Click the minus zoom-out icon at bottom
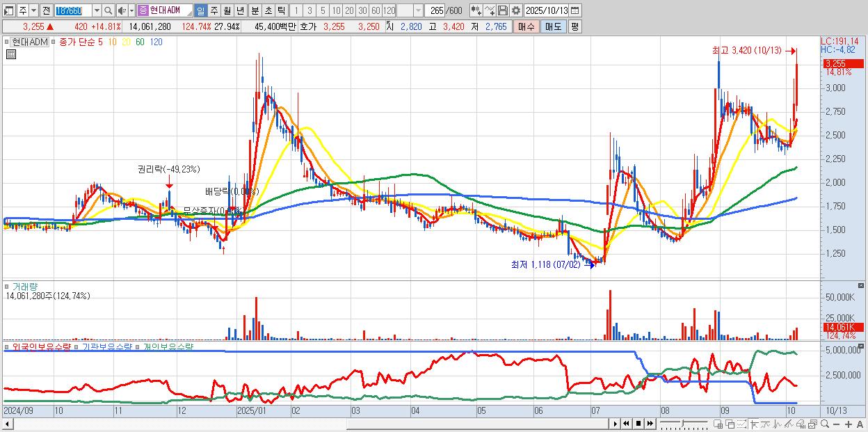Screen dimensions: 868x432 coord(836,424)
